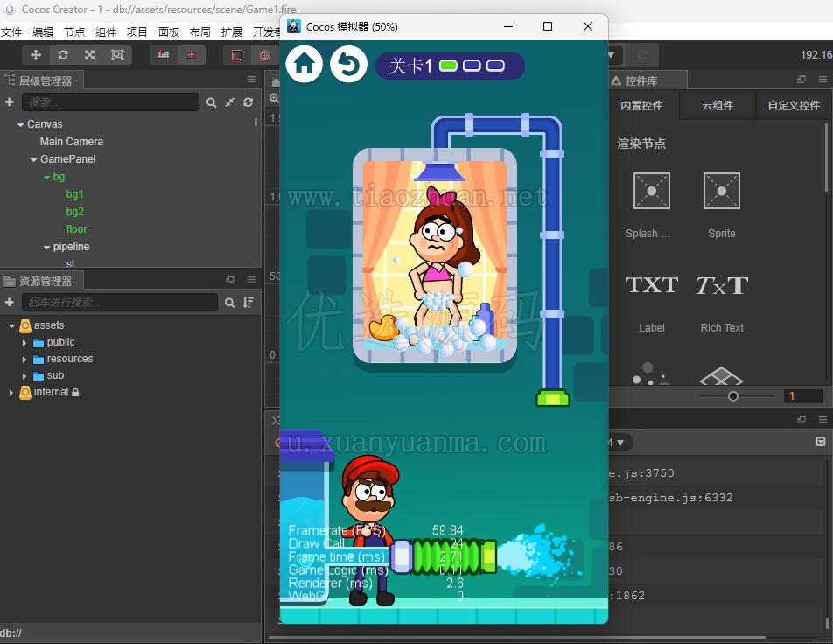
Task: Pop out the assets panel
Action: 230,279
